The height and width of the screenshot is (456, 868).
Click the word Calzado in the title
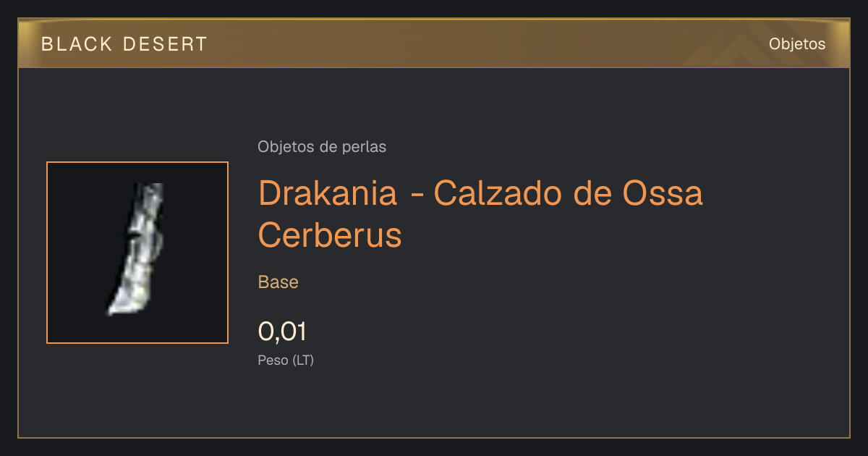pyautogui.click(x=496, y=194)
